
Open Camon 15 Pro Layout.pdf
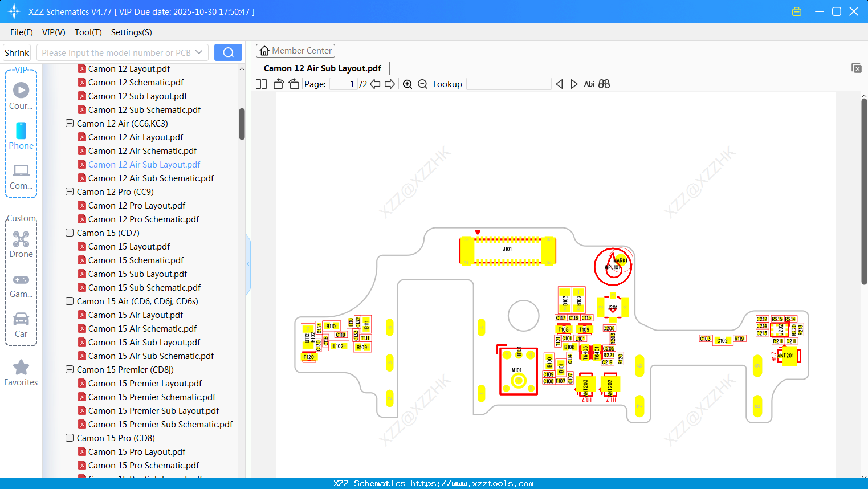click(x=137, y=451)
